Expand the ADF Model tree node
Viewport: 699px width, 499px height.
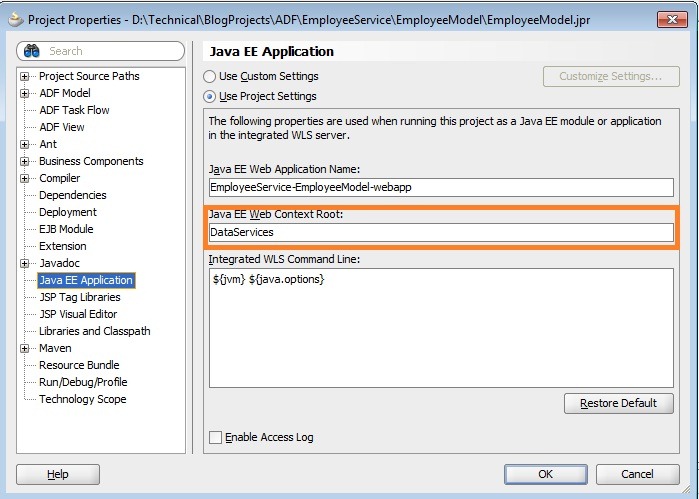[25, 94]
